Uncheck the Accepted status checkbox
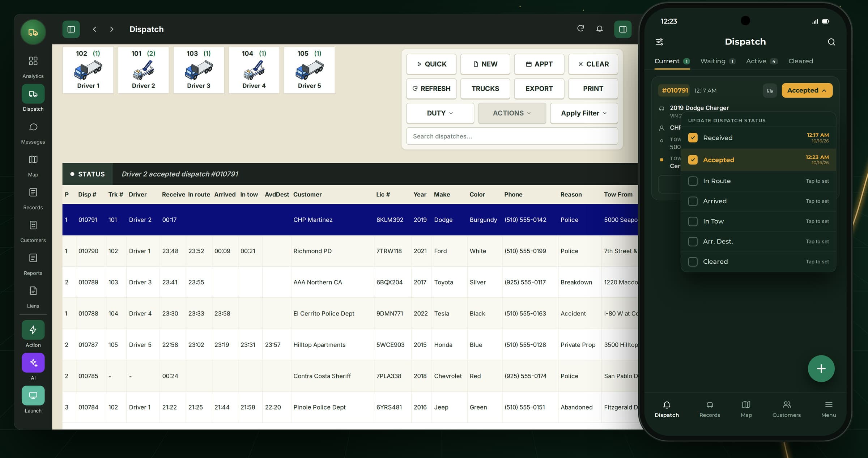This screenshot has width=868, height=458. click(693, 160)
